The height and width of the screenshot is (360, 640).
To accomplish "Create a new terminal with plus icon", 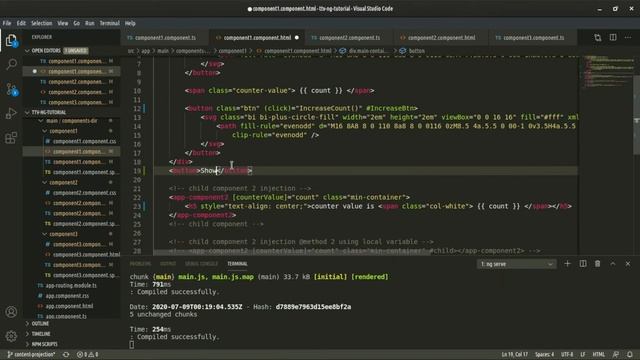I will tap(567, 264).
